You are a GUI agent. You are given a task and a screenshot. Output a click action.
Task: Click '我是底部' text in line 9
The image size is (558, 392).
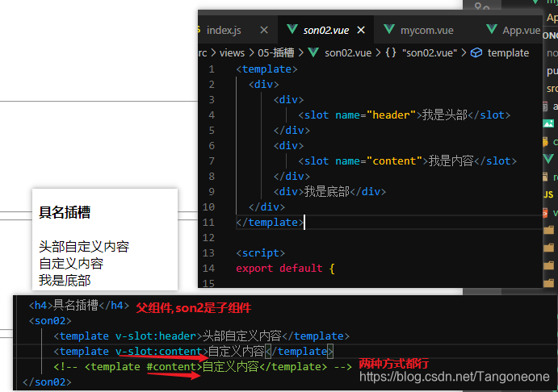click(327, 191)
